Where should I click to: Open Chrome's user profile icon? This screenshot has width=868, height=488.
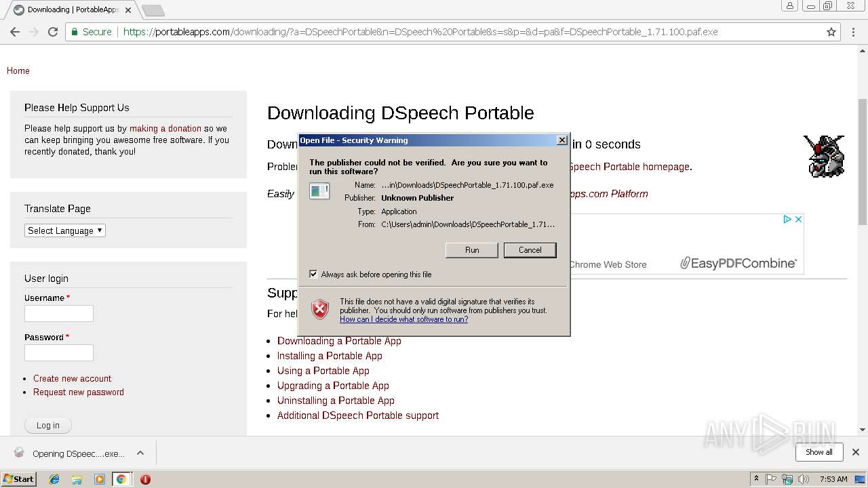pyautogui.click(x=790, y=6)
